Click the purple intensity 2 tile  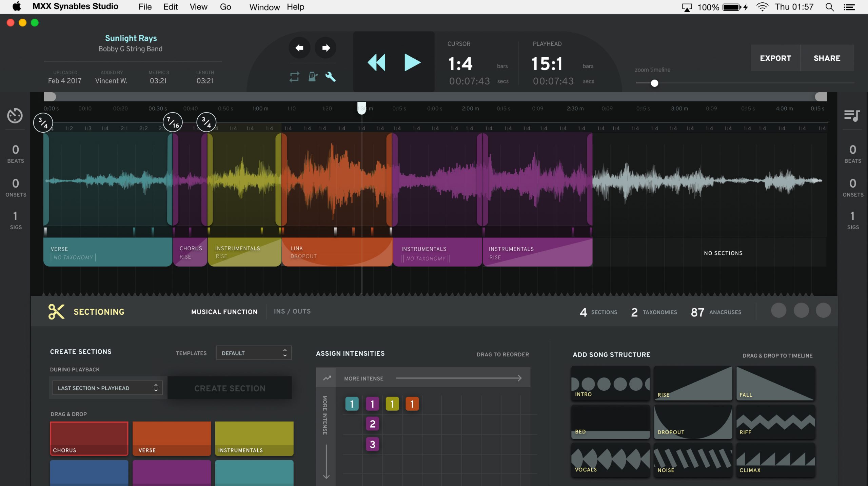tap(372, 424)
